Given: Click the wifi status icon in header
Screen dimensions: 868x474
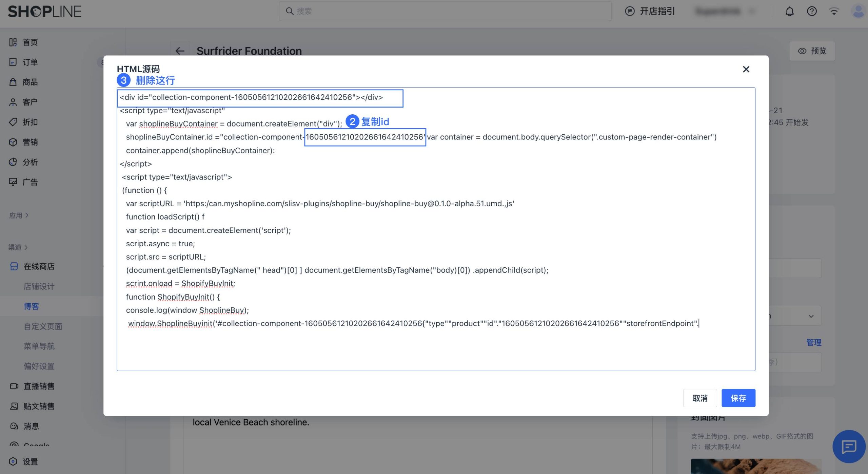Looking at the screenshot, I should click(834, 12).
